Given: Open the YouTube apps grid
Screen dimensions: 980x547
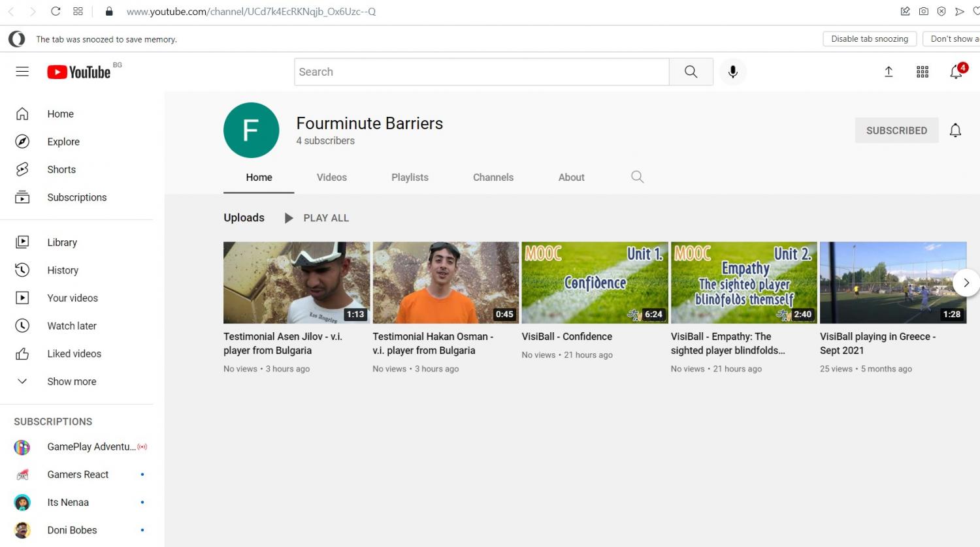Looking at the screenshot, I should click(x=923, y=72).
